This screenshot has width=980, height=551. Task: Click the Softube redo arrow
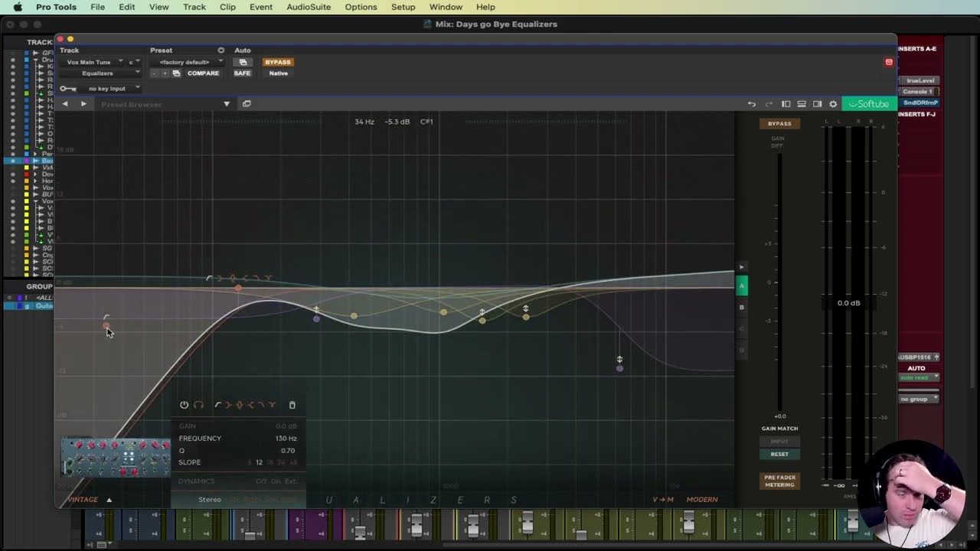pyautogui.click(x=768, y=104)
